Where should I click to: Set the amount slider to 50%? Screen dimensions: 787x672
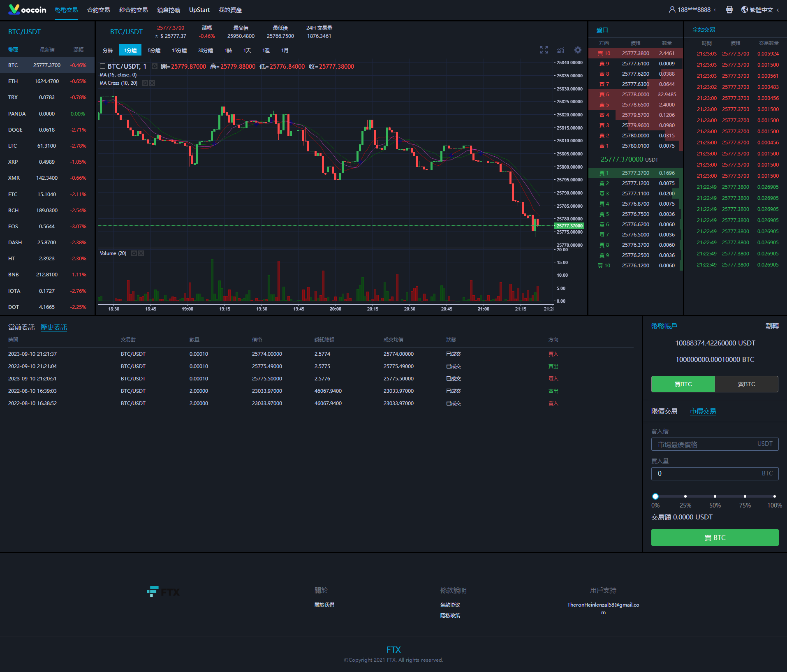click(x=715, y=496)
